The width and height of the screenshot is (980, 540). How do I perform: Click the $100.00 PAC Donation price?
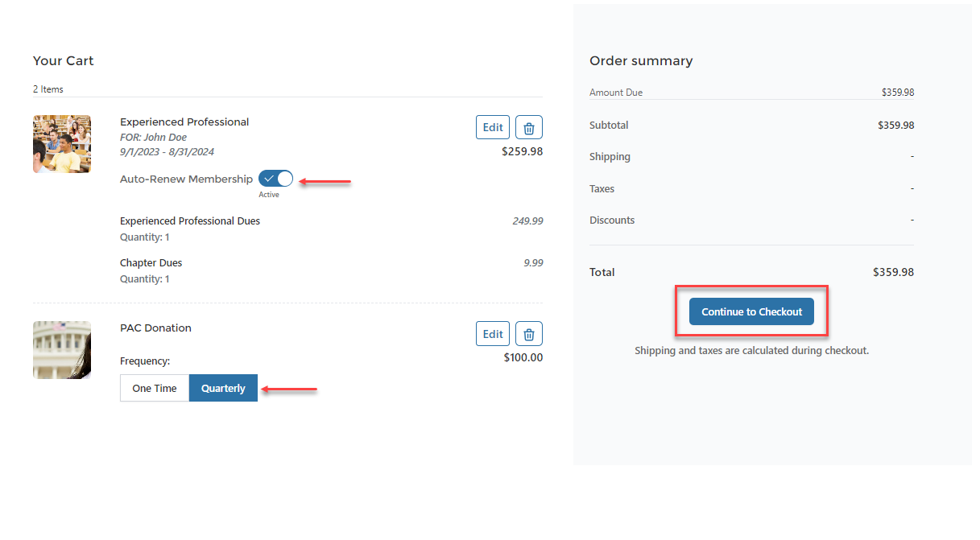pyautogui.click(x=523, y=357)
